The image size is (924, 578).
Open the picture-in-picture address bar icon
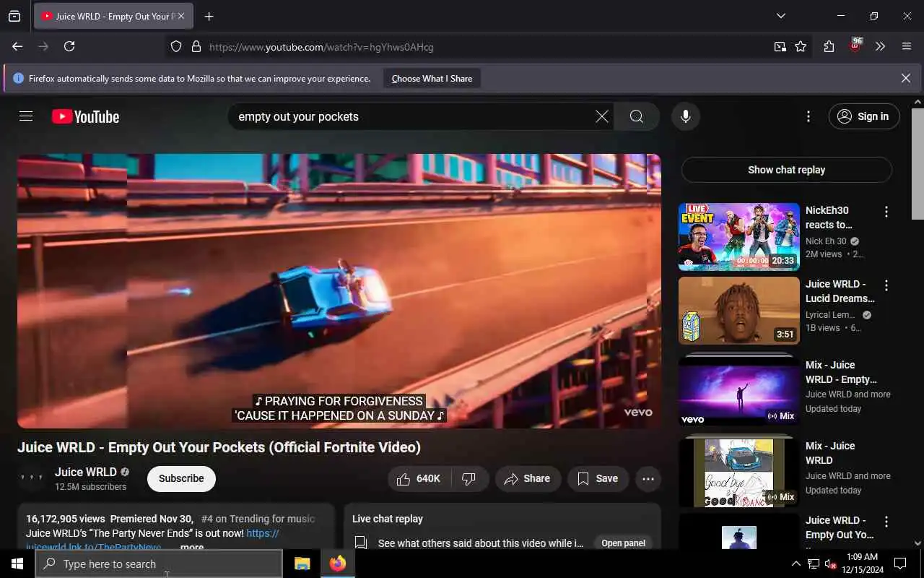pyautogui.click(x=780, y=46)
